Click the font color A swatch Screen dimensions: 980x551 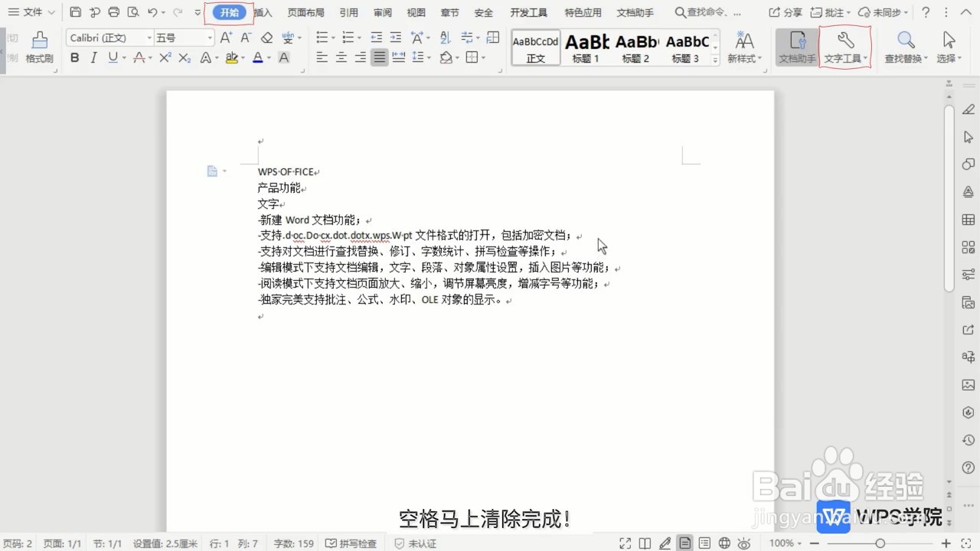click(257, 57)
